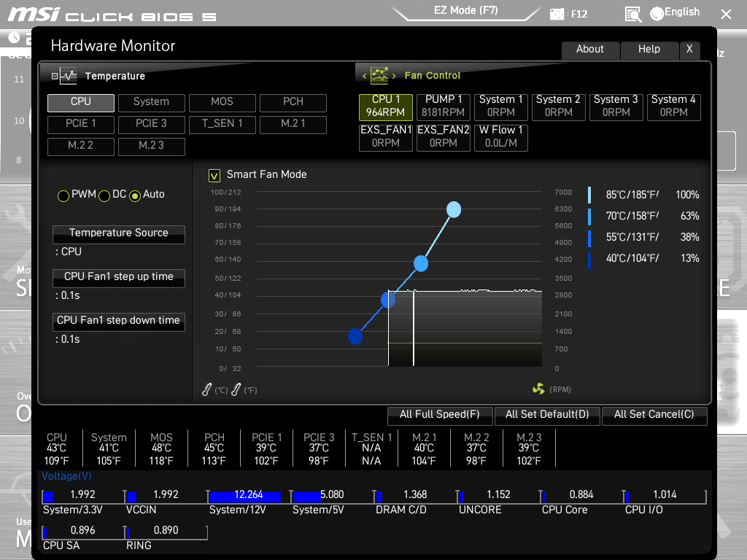Screen dimensions: 747x560
Task: Uncheck the Smart Fan Mode checkbox
Action: point(214,176)
